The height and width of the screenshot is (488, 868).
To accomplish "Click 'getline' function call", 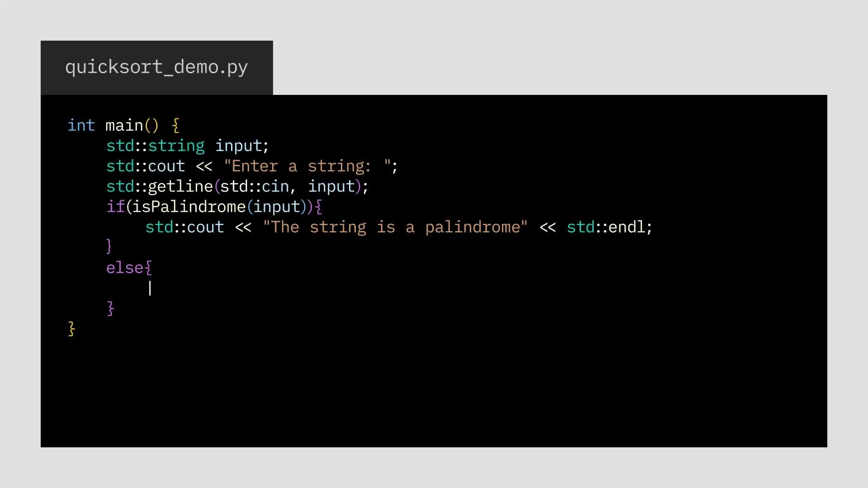I will 180,186.
